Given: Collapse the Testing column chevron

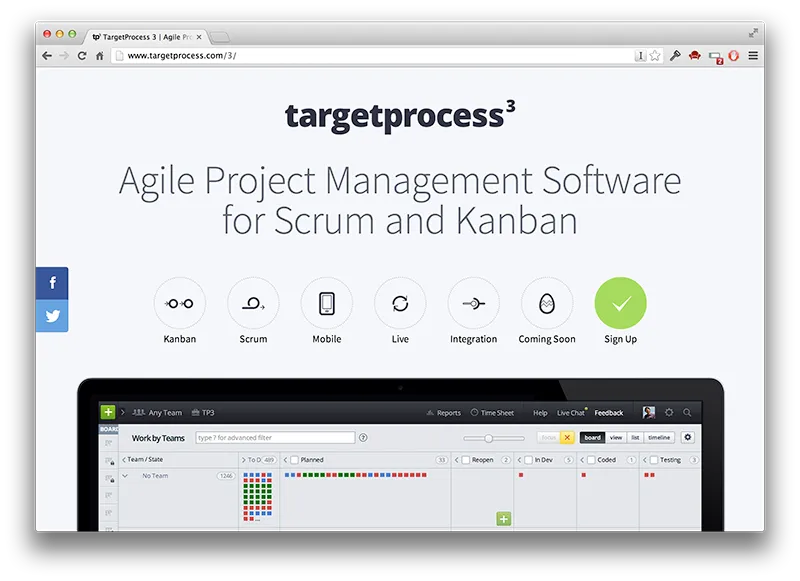Looking at the screenshot, I should [645, 460].
